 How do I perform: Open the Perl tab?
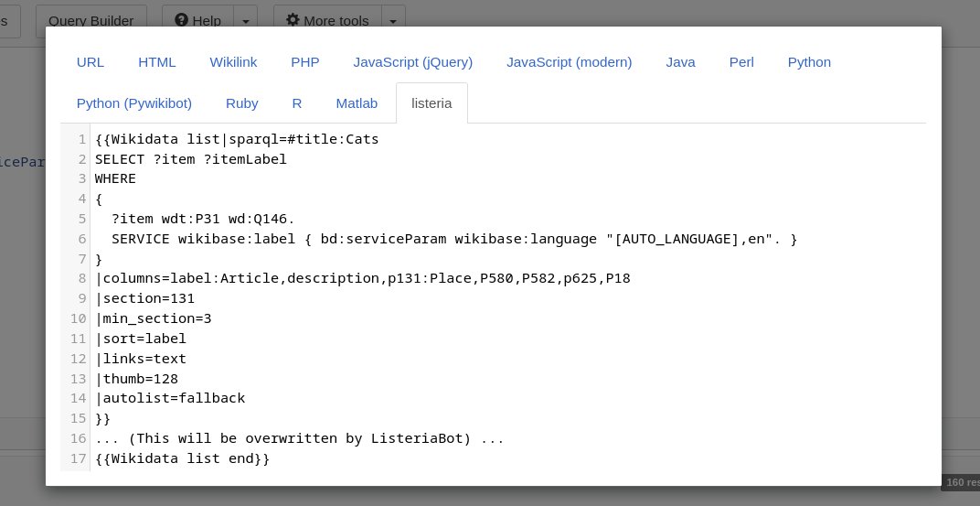pyautogui.click(x=741, y=62)
